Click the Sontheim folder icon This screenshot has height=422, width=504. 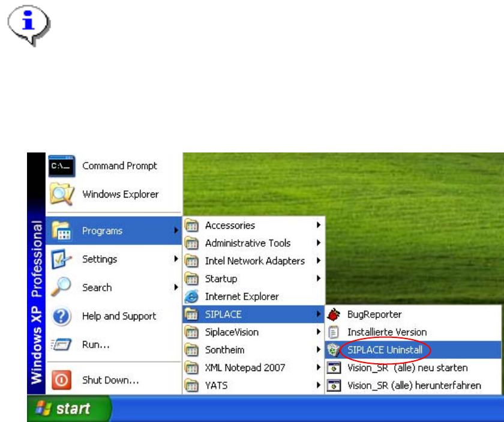tap(191, 349)
